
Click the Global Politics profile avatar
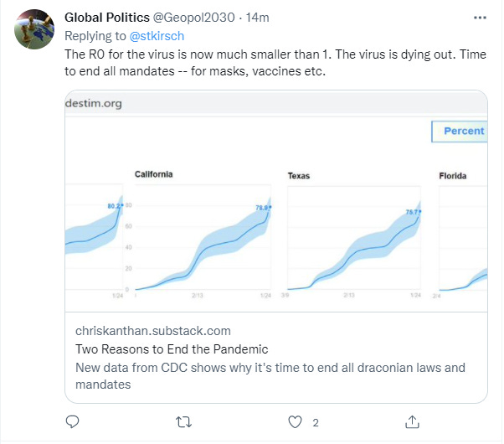[35, 33]
